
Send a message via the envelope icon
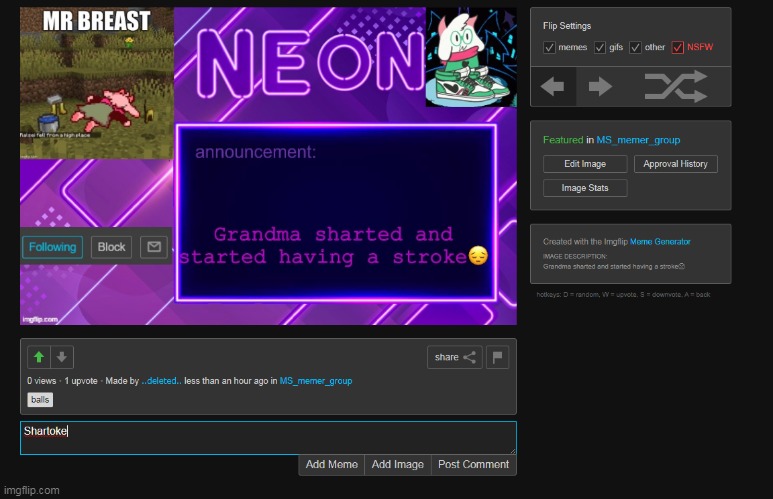tap(154, 247)
